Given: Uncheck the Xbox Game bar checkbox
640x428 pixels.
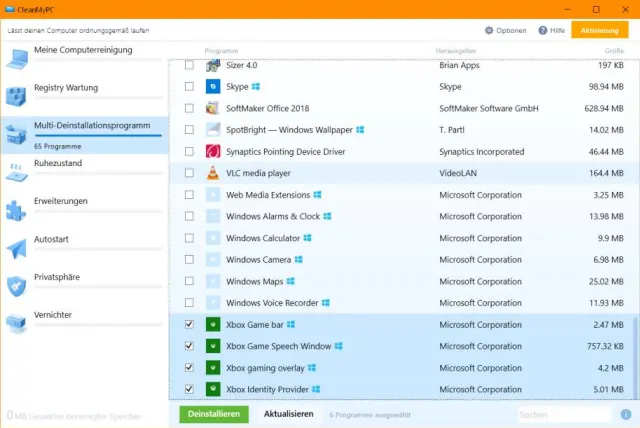Looking at the screenshot, I should (190, 325).
